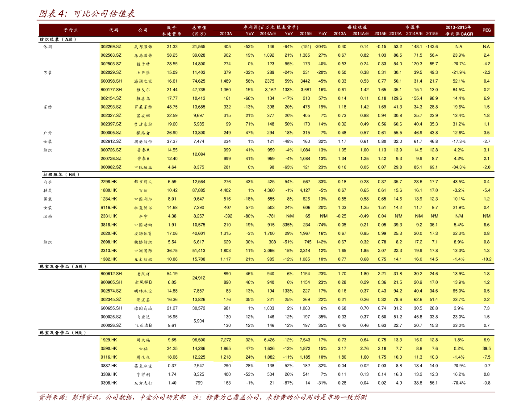Click the company cell 周大福
The width and height of the screenshot is (532, 410).
143,340
